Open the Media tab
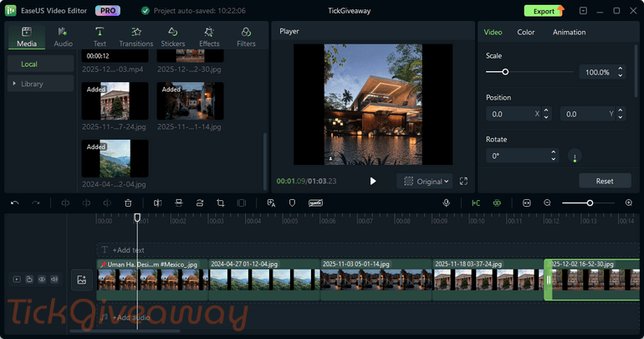644x339 pixels. click(x=27, y=37)
